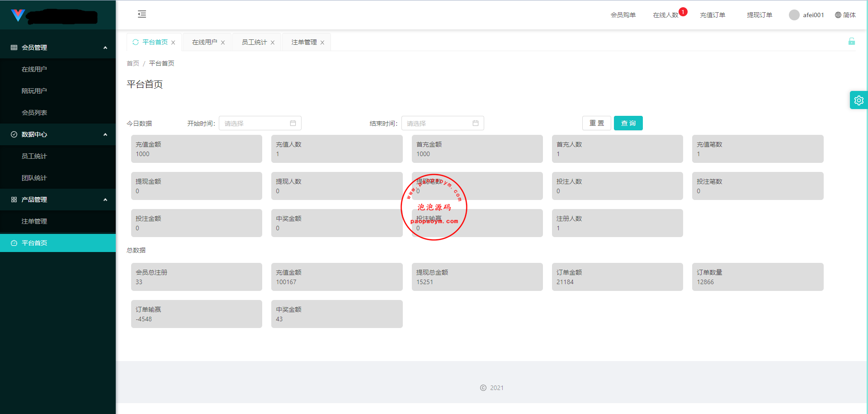Click the 重置 button
Screen dimensions: 868x414
597,123
